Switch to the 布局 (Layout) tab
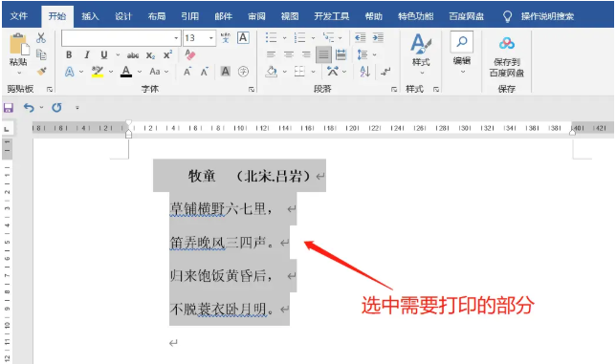The height and width of the screenshot is (364, 616). point(157,16)
